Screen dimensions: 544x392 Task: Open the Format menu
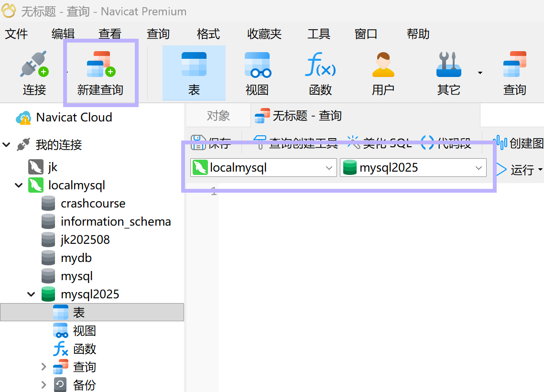(208, 34)
